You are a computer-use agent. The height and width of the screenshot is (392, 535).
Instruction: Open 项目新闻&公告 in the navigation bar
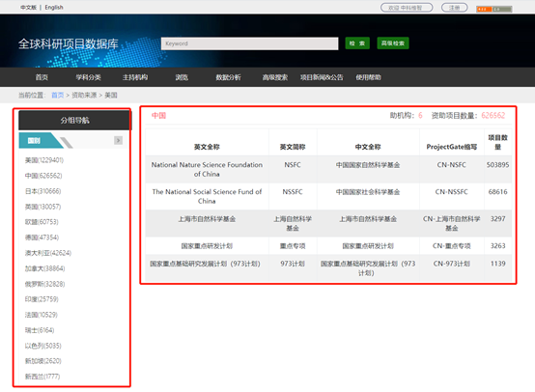[x=322, y=77]
